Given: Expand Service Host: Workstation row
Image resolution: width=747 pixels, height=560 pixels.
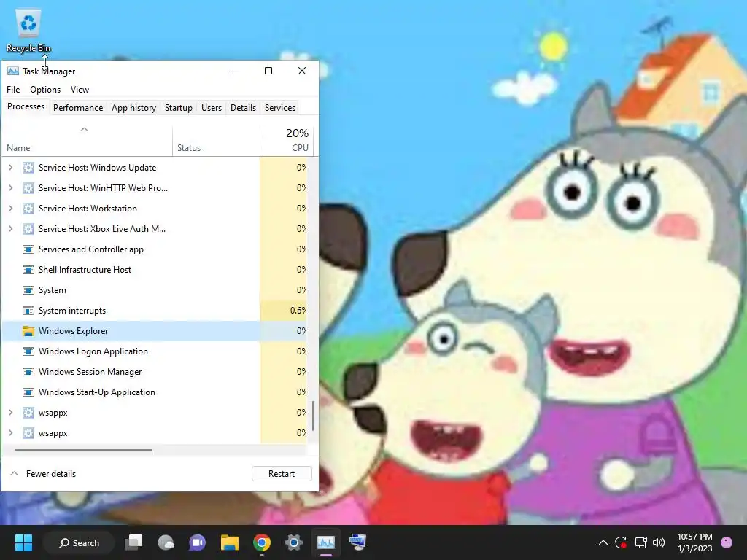Looking at the screenshot, I should coord(10,209).
